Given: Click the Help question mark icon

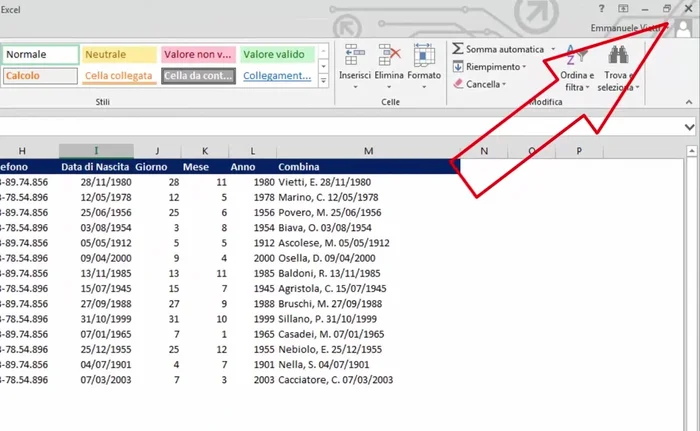Looking at the screenshot, I should pyautogui.click(x=601, y=8).
